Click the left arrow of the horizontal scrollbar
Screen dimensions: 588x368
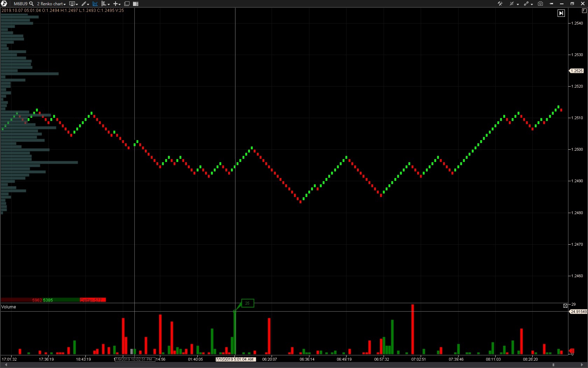click(x=6, y=365)
